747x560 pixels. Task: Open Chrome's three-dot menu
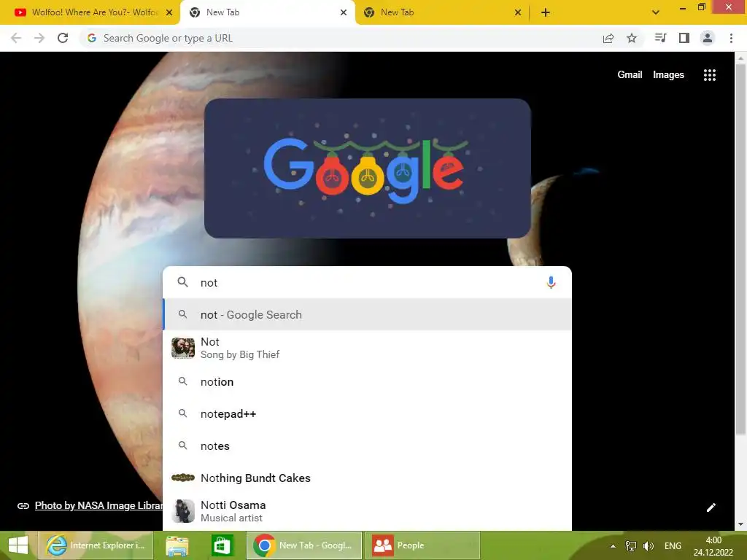(x=731, y=38)
